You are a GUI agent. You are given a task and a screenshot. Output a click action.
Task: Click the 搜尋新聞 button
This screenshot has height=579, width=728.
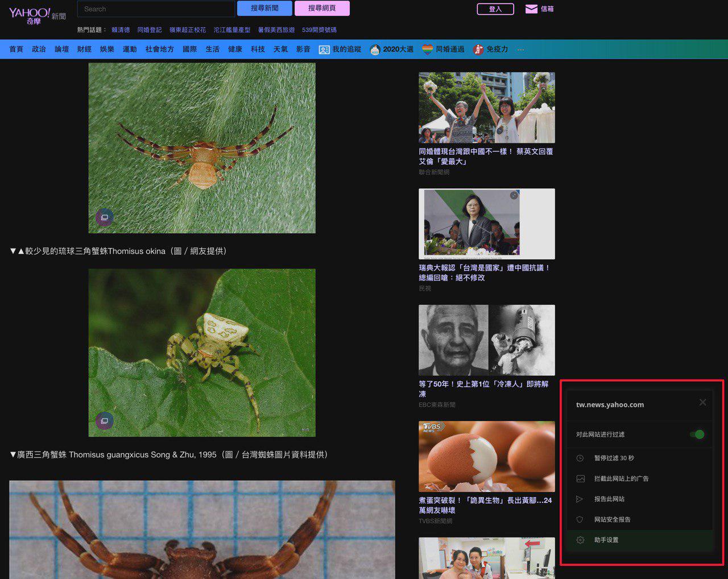[264, 8]
